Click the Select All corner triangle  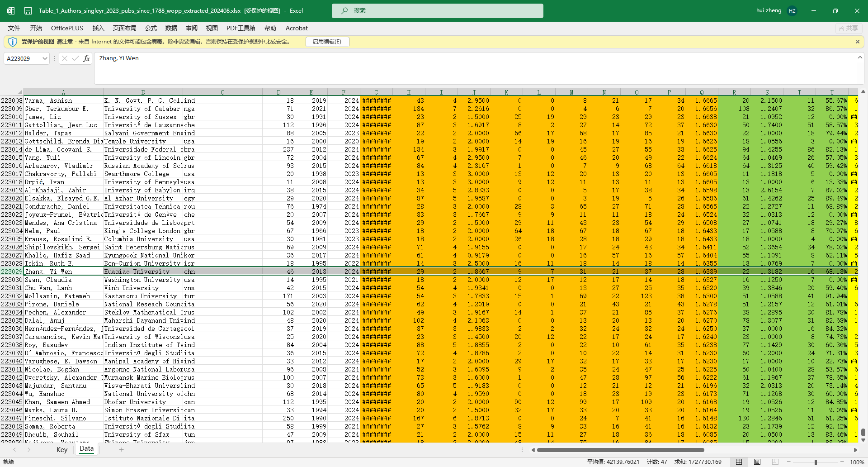tap(19, 92)
